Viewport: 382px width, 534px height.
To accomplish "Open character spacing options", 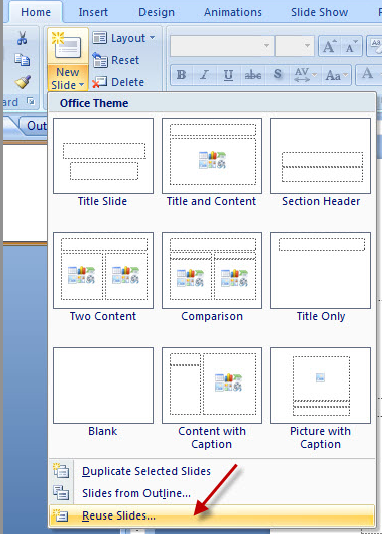I will [x=305, y=74].
